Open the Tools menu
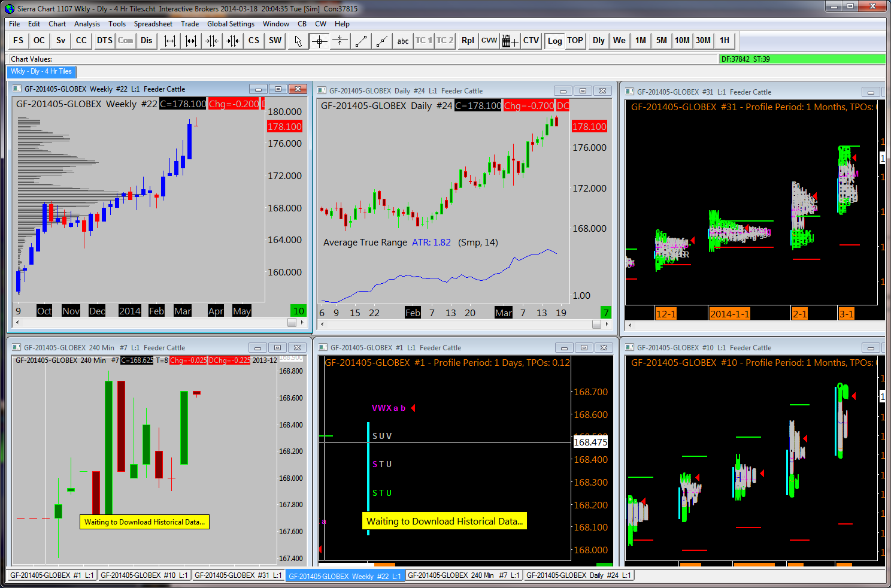The image size is (891, 588). (x=117, y=24)
